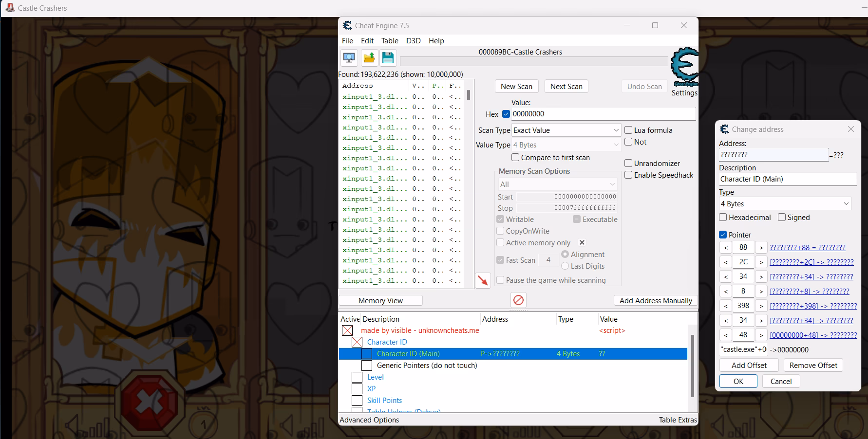868x439 pixels.
Task: Increase offset 2C with right arrow
Action: 761,262
